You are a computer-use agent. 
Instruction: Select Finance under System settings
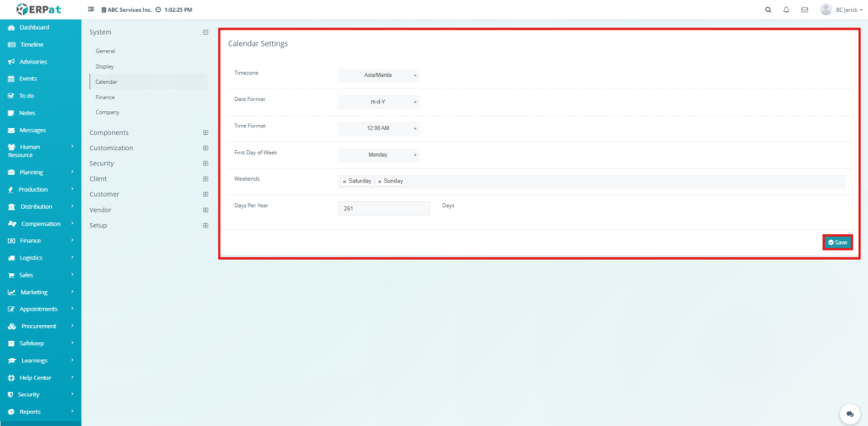coord(105,97)
